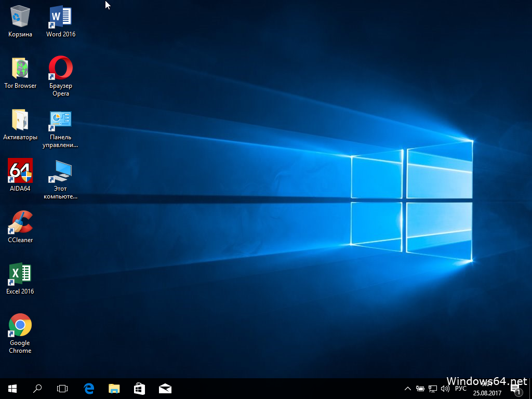Screen dimensions: 532x399
Task: Click the taskbar search magnifier
Action: (x=37, y=388)
